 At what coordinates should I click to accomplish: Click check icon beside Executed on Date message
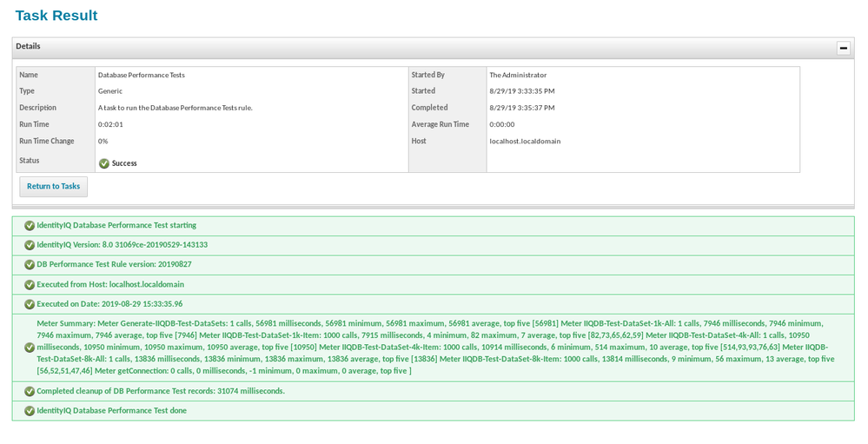click(30, 304)
